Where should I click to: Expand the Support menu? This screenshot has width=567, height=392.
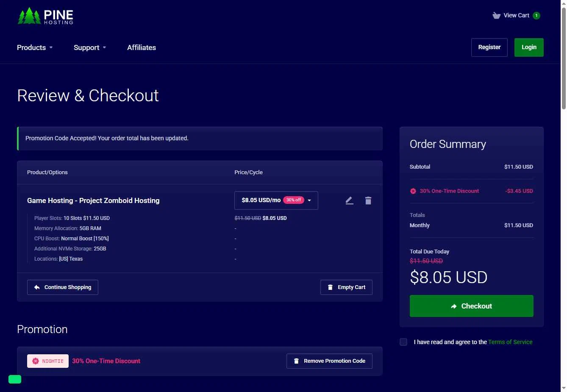pos(90,47)
